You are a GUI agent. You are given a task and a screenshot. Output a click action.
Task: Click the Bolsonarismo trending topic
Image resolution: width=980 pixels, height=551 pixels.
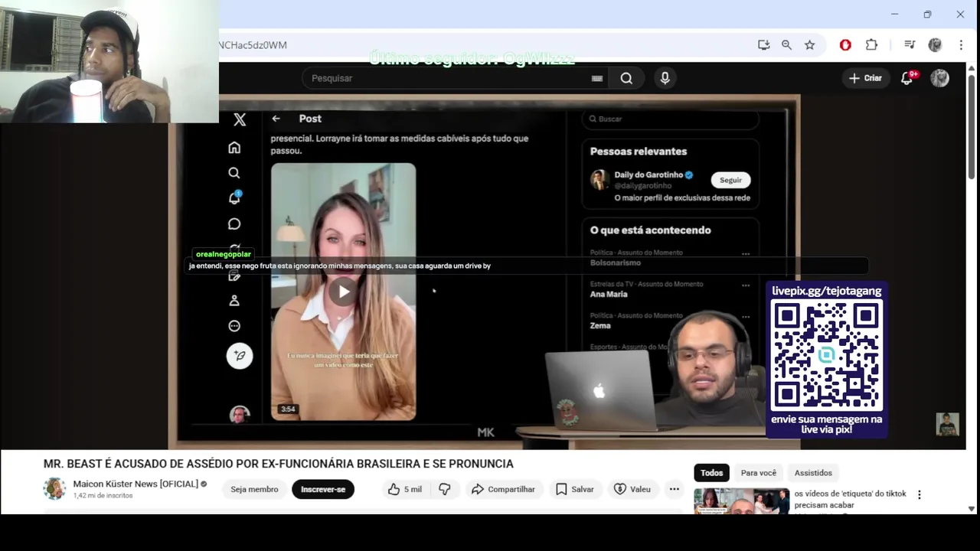point(616,262)
